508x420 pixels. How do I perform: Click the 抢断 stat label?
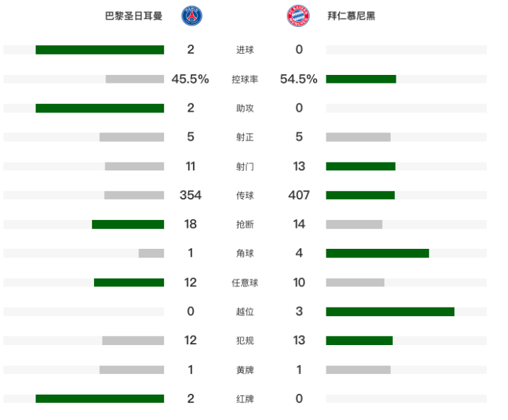(245, 224)
